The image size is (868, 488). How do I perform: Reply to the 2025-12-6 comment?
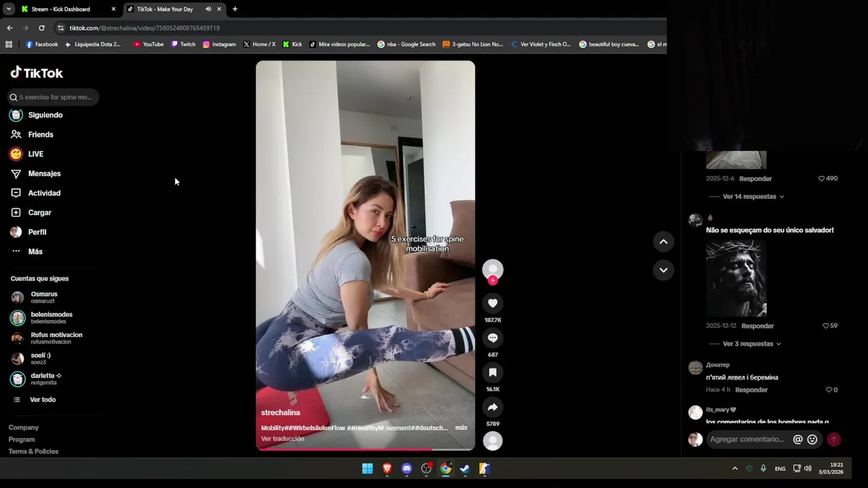[755, 179]
